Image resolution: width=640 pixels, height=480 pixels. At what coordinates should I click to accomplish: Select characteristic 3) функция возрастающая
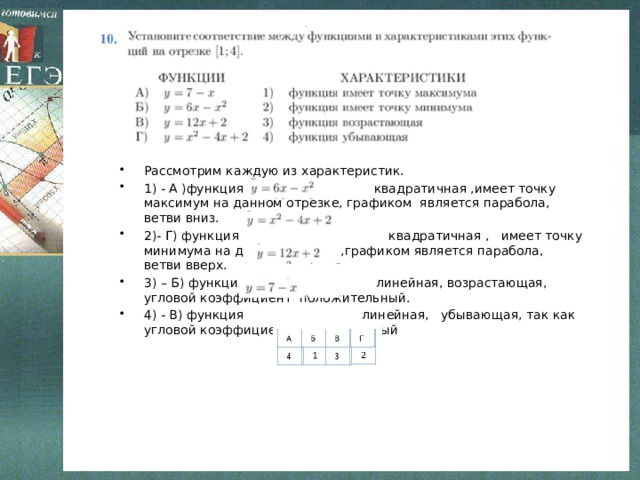point(342,122)
